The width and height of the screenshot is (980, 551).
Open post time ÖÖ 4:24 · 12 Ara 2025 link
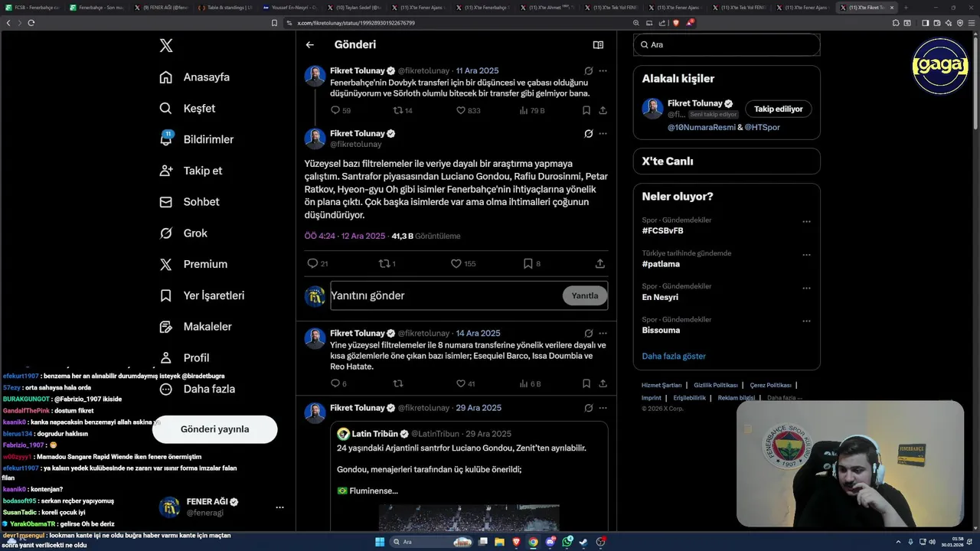345,236
